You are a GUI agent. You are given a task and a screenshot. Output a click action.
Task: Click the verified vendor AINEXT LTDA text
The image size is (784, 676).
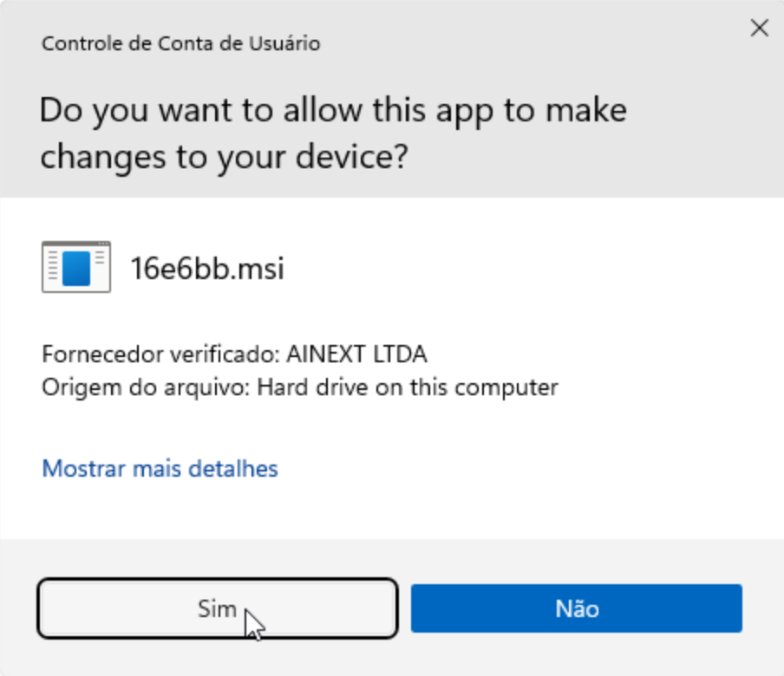234,354
